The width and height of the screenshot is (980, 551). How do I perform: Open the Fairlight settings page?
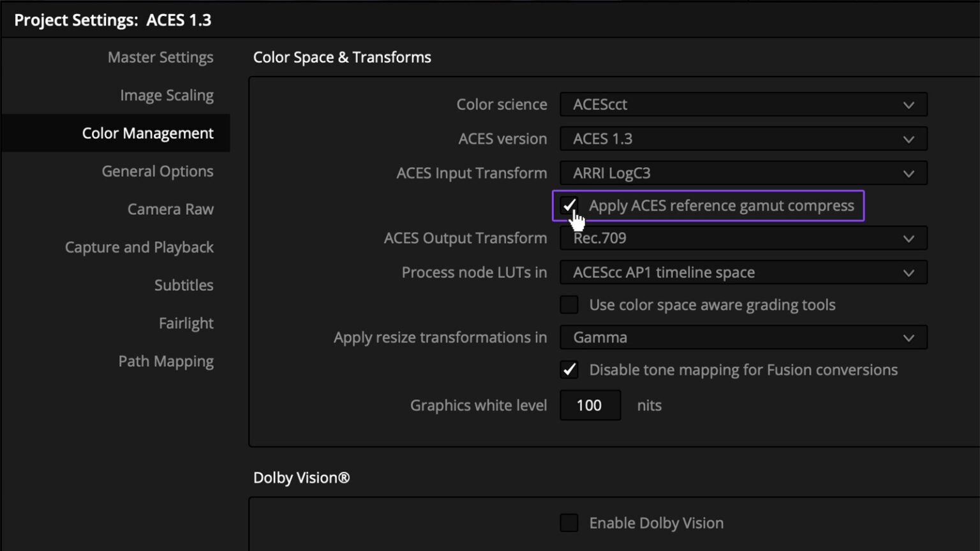(186, 323)
